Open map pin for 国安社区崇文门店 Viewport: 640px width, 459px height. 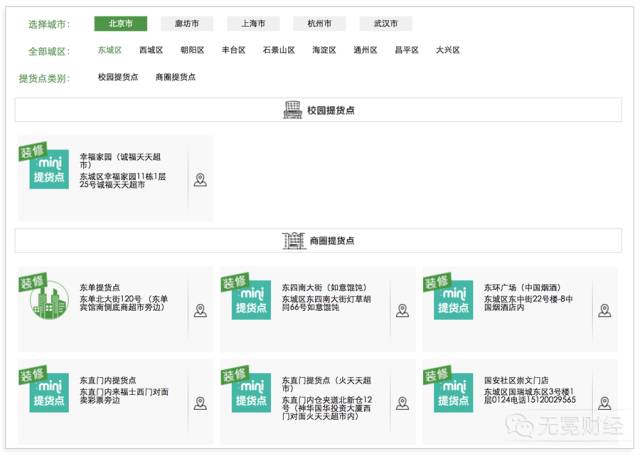point(604,403)
